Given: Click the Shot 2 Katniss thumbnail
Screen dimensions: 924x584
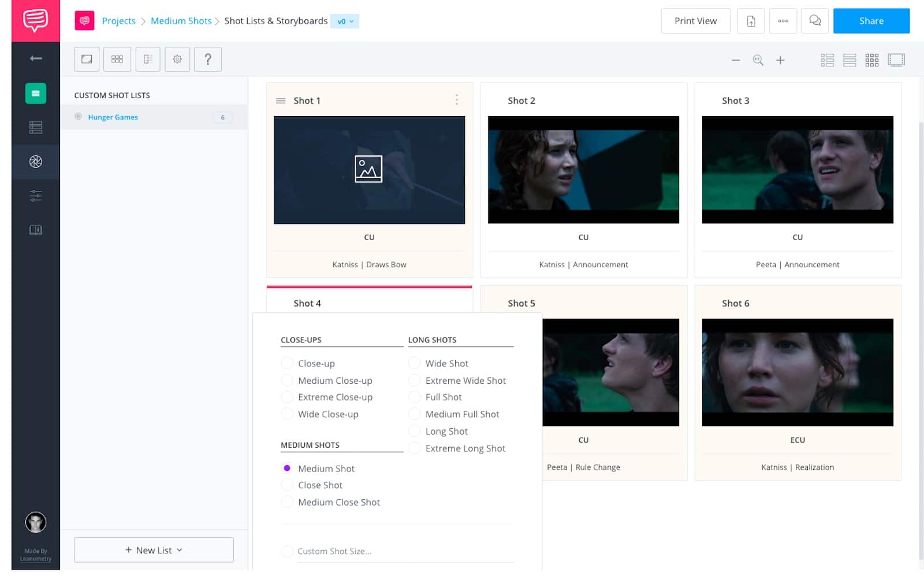Looking at the screenshot, I should point(583,170).
